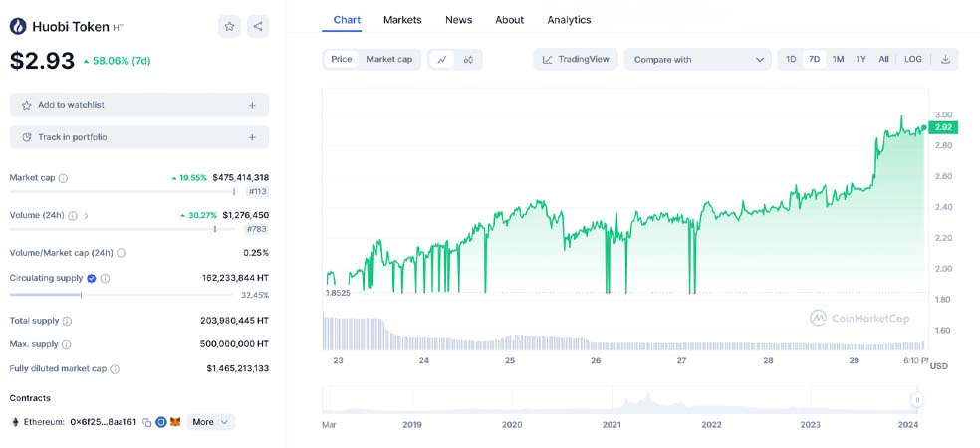Click the info icon next to Volume/Market cap (24h)
The image size is (980, 448).
tap(122, 253)
